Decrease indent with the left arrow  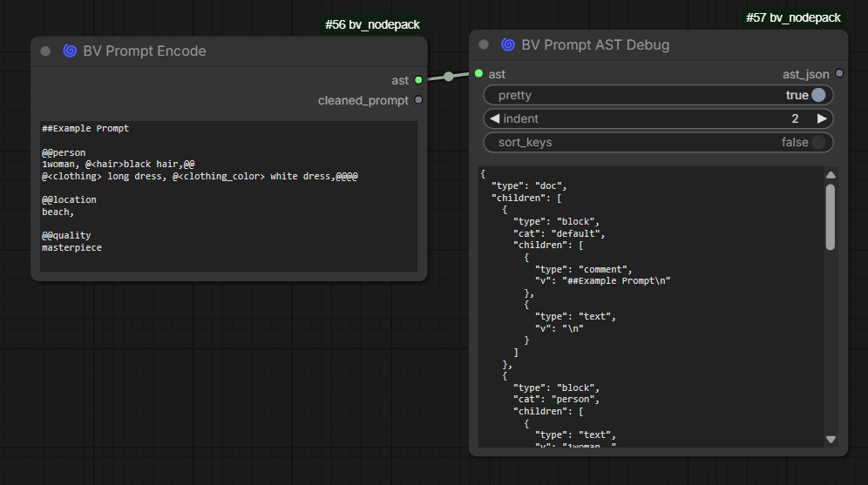pos(494,118)
